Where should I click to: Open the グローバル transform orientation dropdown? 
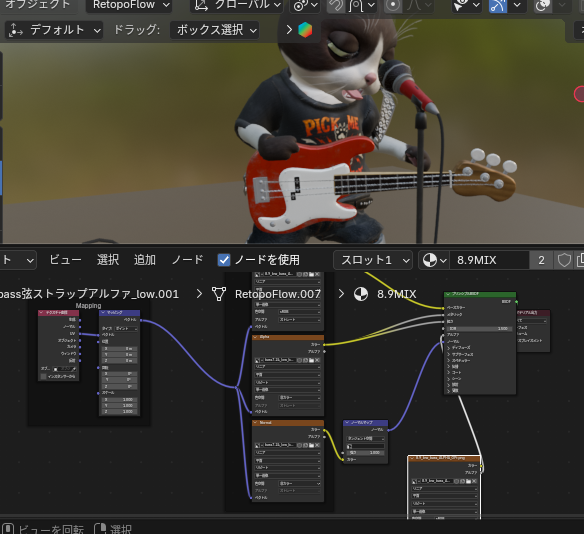point(237,5)
